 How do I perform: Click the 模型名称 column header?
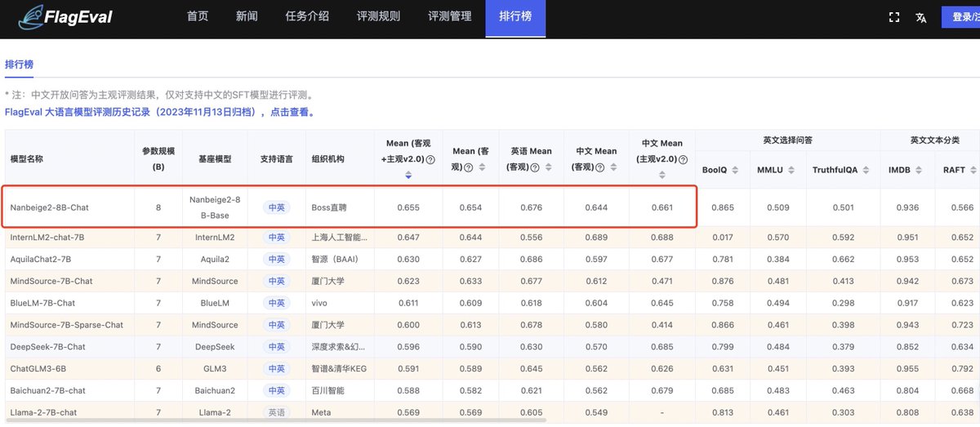point(27,158)
